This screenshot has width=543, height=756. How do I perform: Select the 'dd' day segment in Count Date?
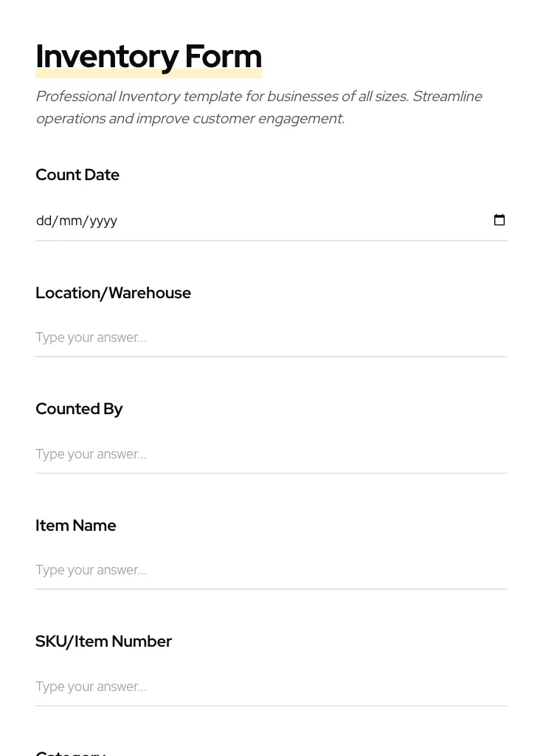(44, 221)
